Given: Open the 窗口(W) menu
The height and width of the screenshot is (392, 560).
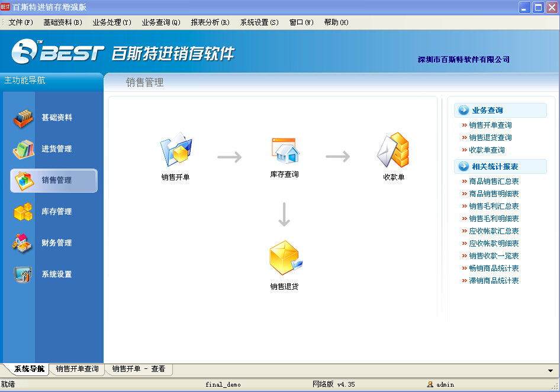Looking at the screenshot, I should click(x=301, y=22).
